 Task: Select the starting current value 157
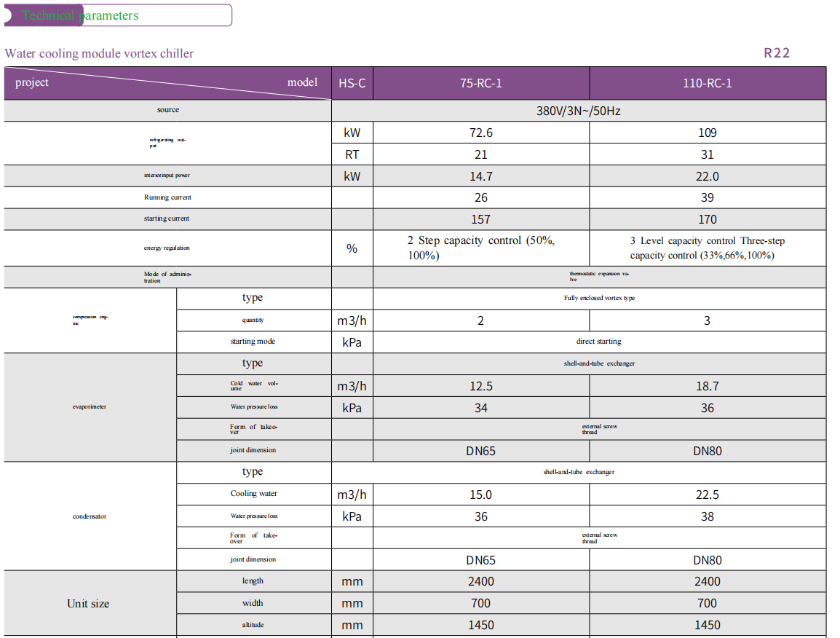point(480,219)
